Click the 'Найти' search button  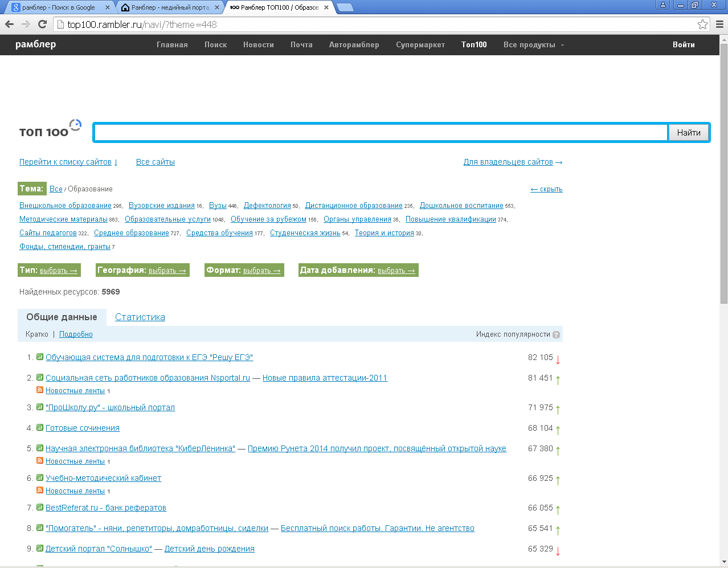pyautogui.click(x=689, y=133)
